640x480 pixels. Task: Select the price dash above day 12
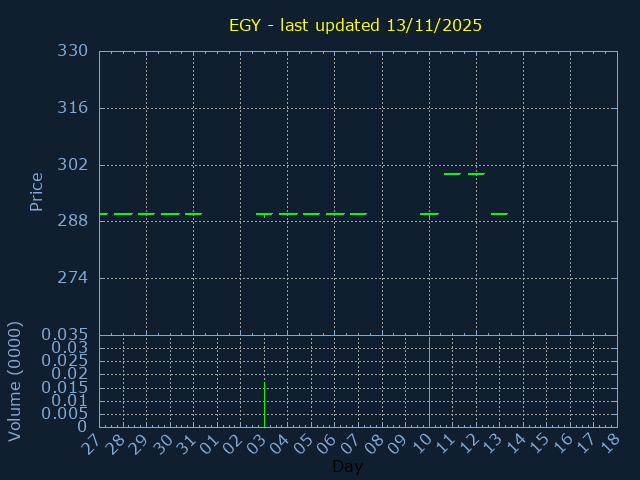476,174
